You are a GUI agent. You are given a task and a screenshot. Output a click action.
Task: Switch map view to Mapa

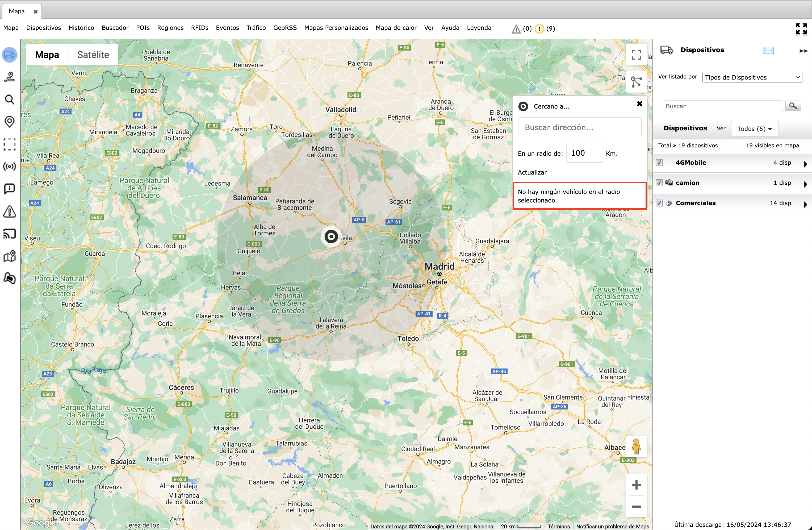tap(47, 55)
